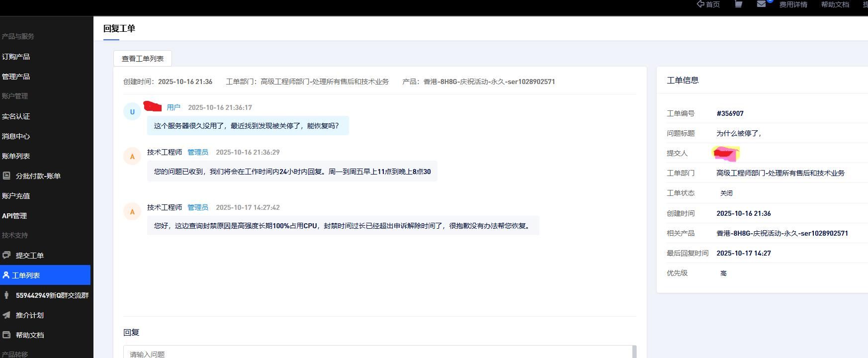The width and height of the screenshot is (868, 358).
Task: Click the 工单列表 person icon
Action: point(6,275)
